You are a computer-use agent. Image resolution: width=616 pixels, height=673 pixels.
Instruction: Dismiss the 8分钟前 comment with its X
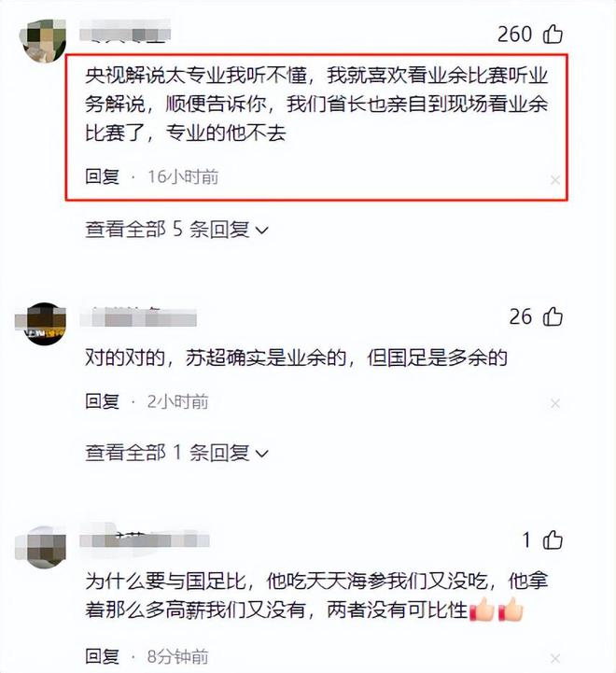[555, 658]
